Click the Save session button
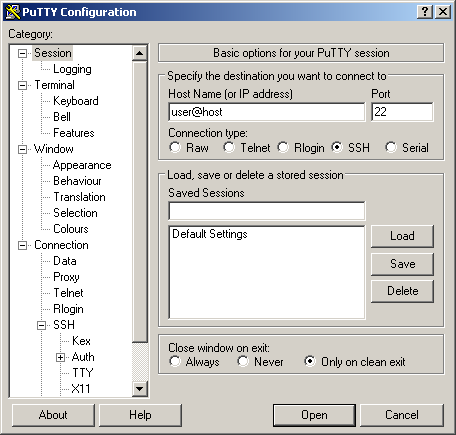The image size is (456, 435). click(402, 264)
